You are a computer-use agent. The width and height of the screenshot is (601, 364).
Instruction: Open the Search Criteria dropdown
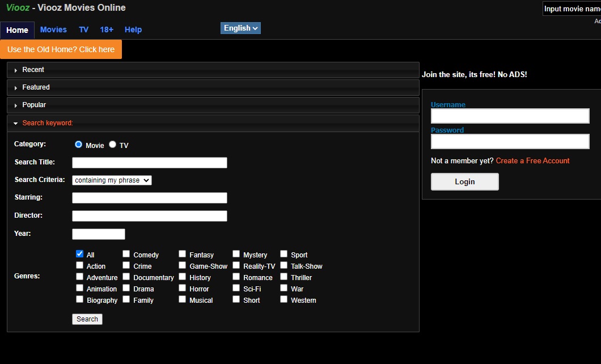(x=112, y=180)
